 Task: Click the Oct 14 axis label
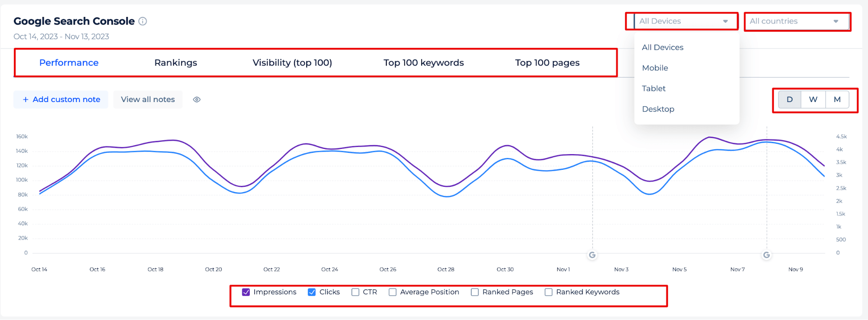[x=39, y=269]
